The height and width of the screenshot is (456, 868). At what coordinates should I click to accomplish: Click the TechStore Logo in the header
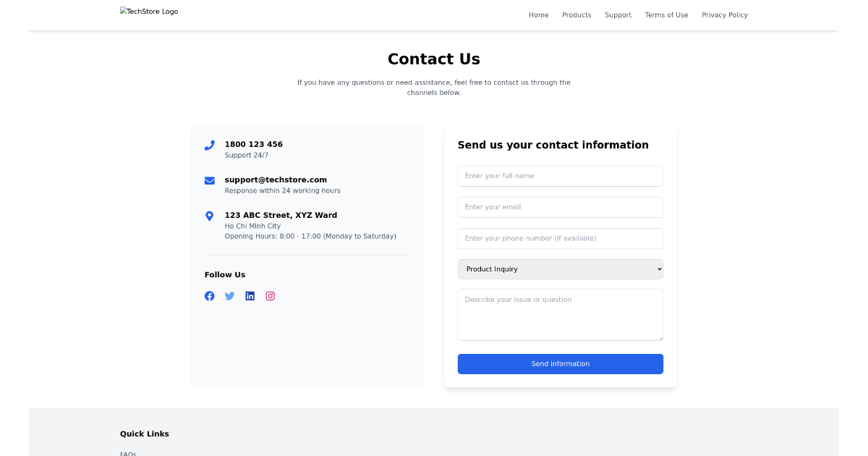[x=149, y=11]
